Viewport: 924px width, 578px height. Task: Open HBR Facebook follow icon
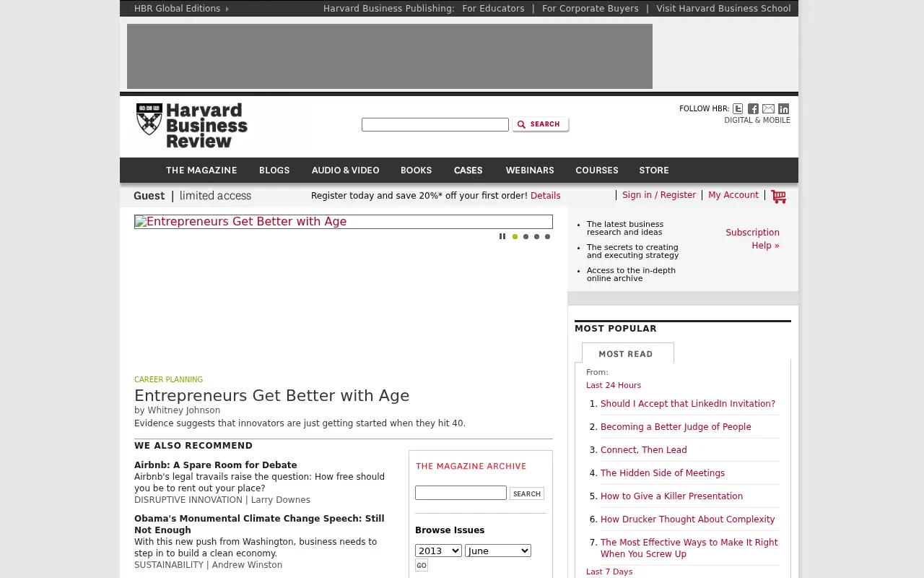[753, 108]
